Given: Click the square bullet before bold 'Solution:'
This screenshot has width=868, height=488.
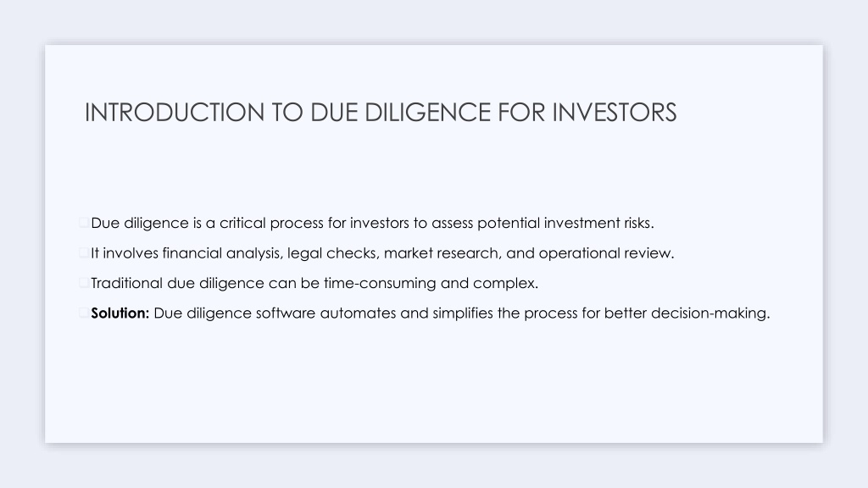Looking at the screenshot, I should click(84, 313).
